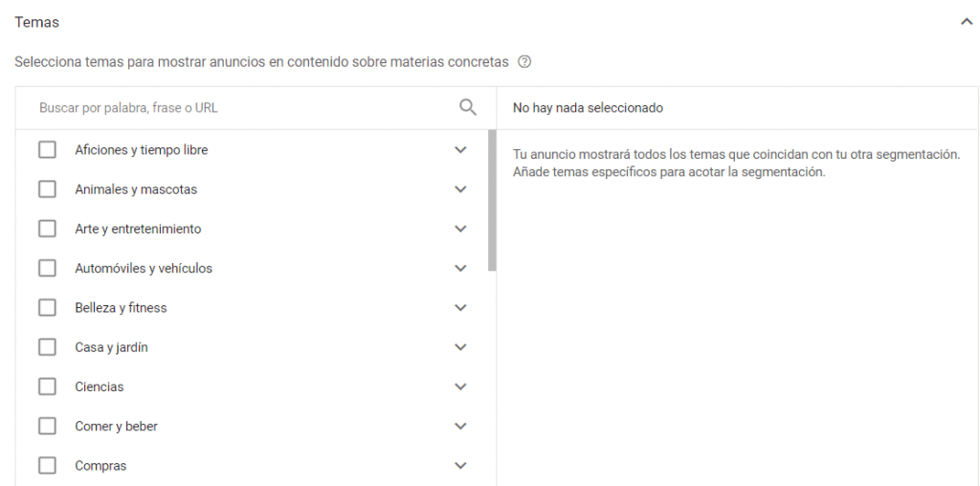Click the topics list vertical scrollbar
This screenshot has width=980, height=486.
pyautogui.click(x=492, y=200)
